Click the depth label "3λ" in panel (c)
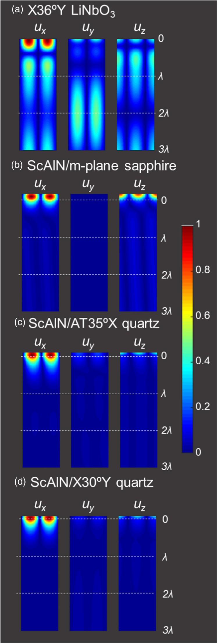The height and width of the screenshot is (644, 218). [x=167, y=467]
